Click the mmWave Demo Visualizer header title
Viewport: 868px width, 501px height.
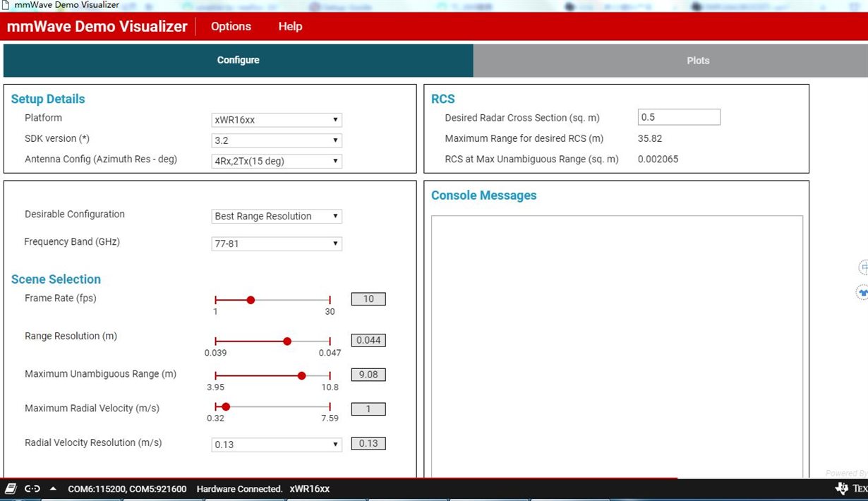click(x=97, y=27)
